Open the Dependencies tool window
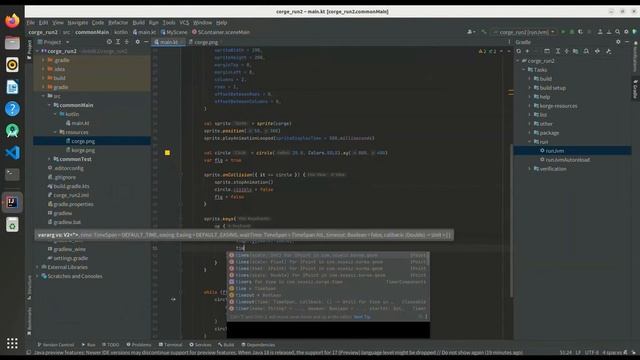This screenshot has height=360, width=640. [258, 344]
